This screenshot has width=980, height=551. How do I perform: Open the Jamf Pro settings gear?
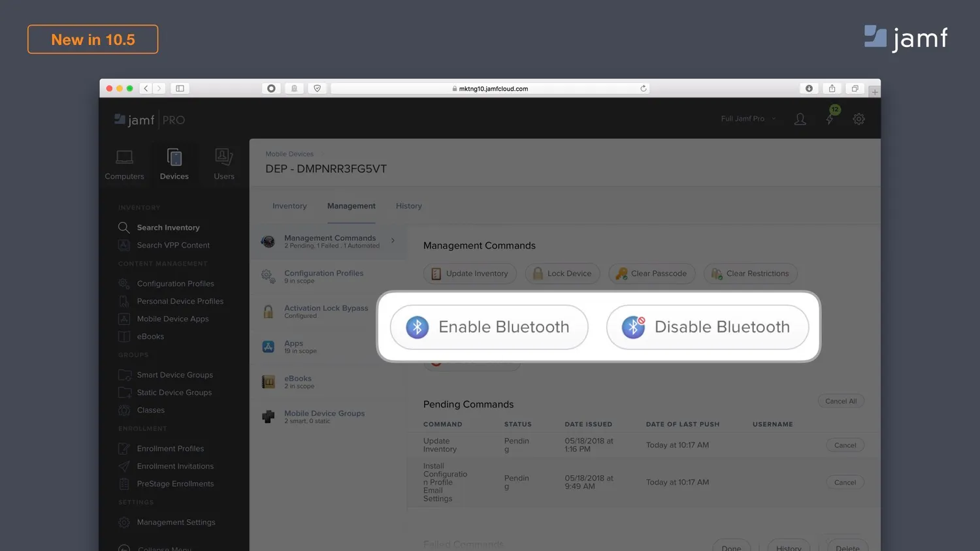pos(858,119)
